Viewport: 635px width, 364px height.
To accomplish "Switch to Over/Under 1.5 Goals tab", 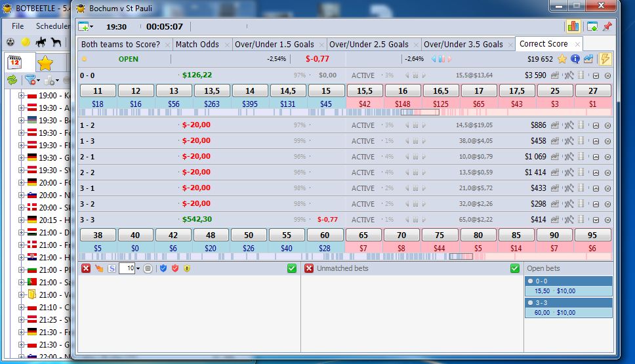I will (x=274, y=44).
